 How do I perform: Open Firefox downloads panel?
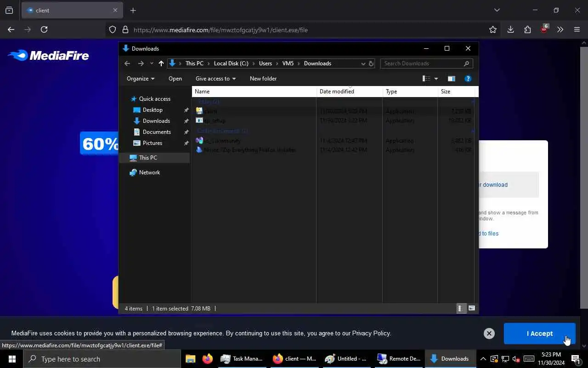[x=510, y=29]
